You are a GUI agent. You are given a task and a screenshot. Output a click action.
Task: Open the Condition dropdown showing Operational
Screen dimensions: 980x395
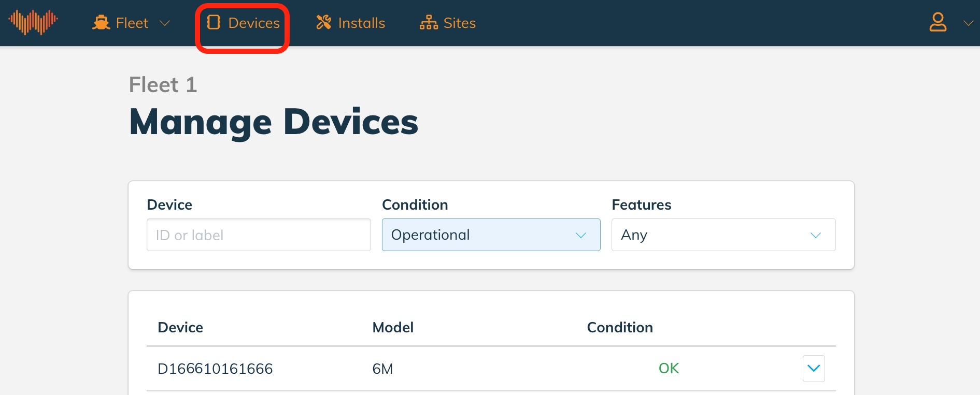[x=491, y=235]
